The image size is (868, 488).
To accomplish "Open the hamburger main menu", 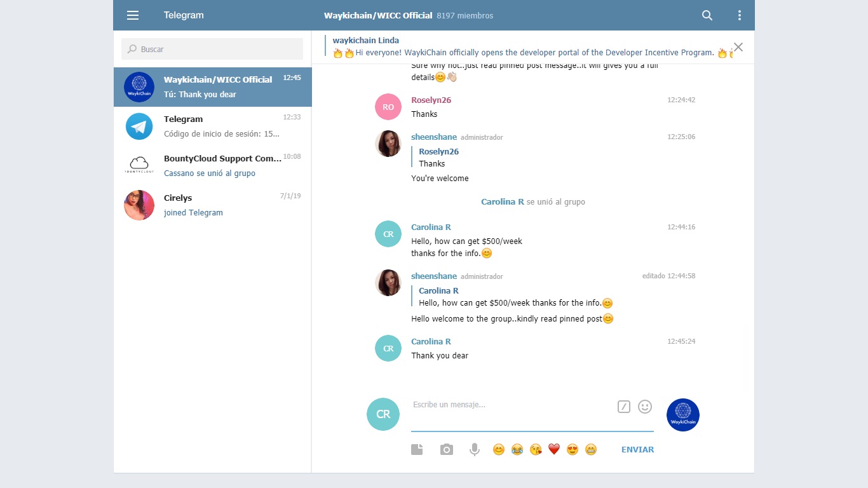I will click(133, 15).
